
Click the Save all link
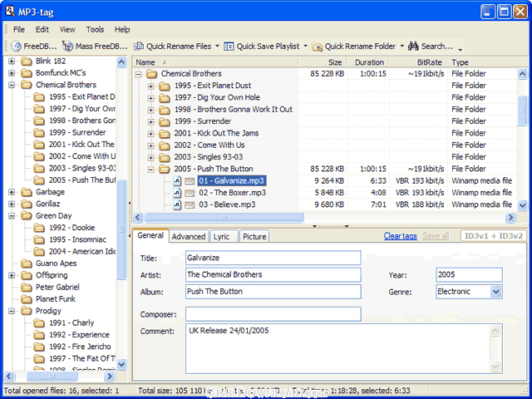436,236
